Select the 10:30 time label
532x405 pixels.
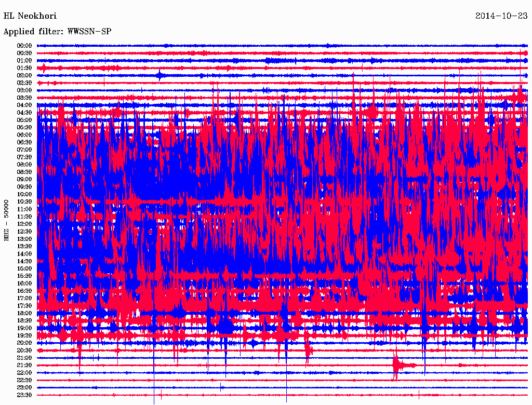click(x=24, y=201)
